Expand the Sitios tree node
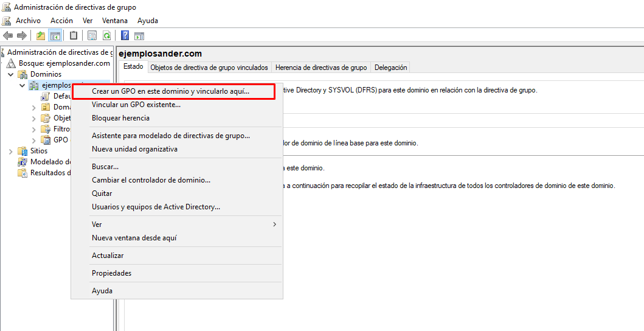Screen dimensions: 644x331 pos(11,151)
